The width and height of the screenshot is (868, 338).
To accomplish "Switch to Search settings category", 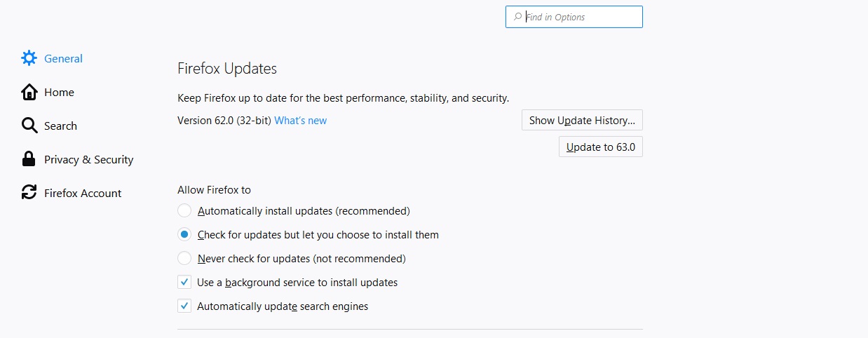I will [60, 126].
